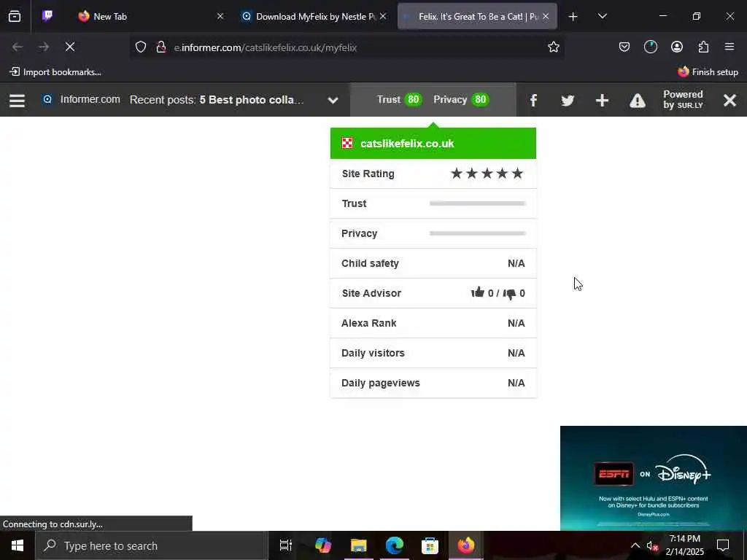This screenshot has width=747, height=560.
Task: Share on Twitter icon
Action: [568, 101]
